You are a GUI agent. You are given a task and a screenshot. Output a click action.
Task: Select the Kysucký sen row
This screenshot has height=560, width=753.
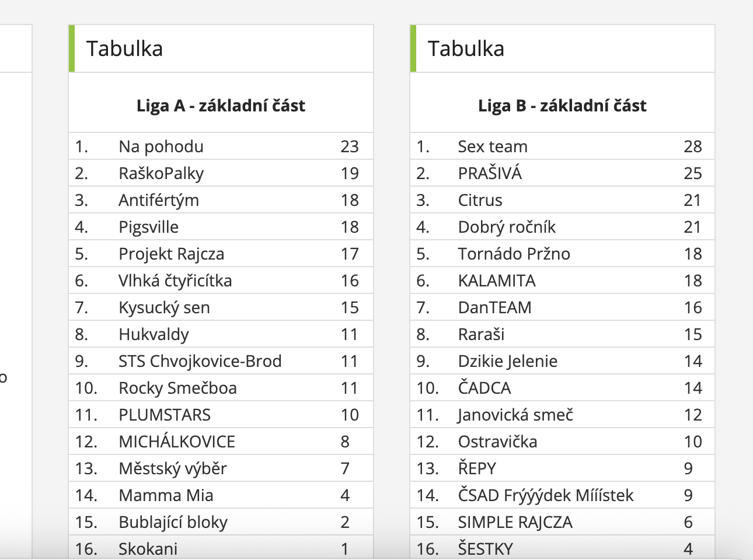[164, 307]
